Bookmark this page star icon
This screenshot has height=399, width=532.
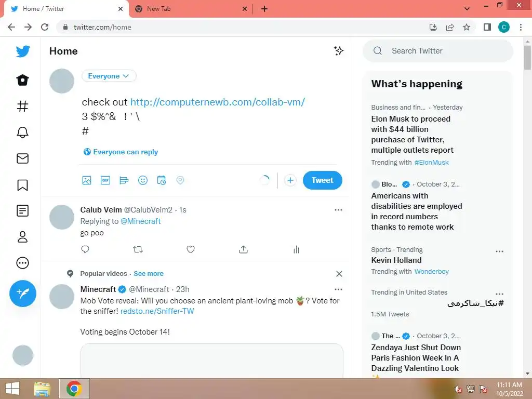click(x=467, y=27)
